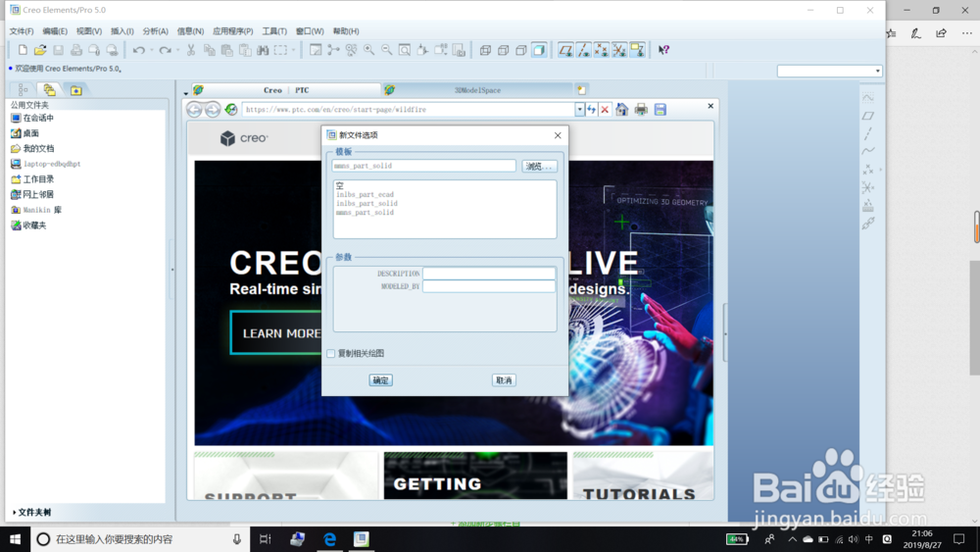Click the Zoom In magnifier icon

(x=369, y=50)
